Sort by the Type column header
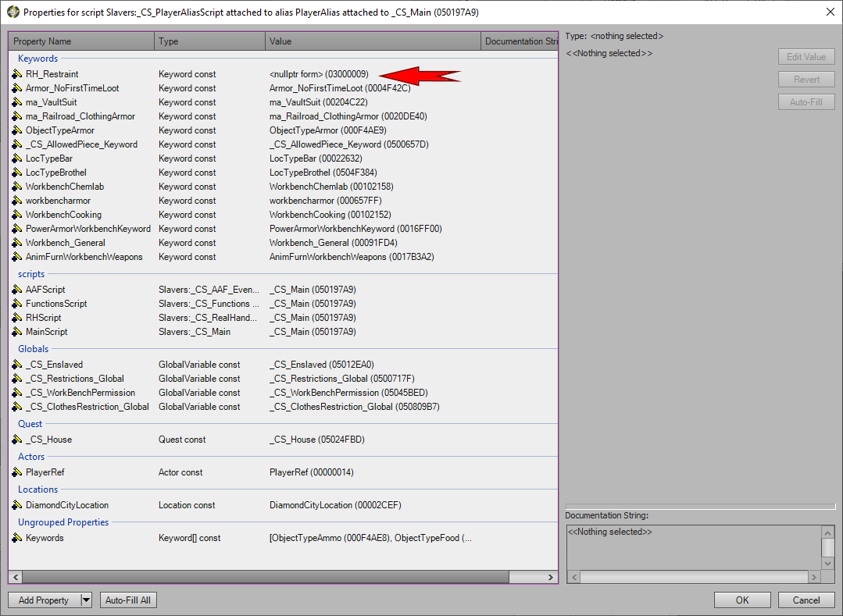Viewport: 843px width, 616px height. (x=209, y=41)
